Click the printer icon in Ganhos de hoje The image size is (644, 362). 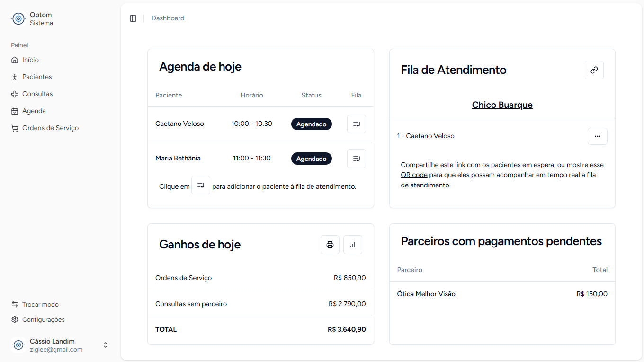[x=330, y=245]
